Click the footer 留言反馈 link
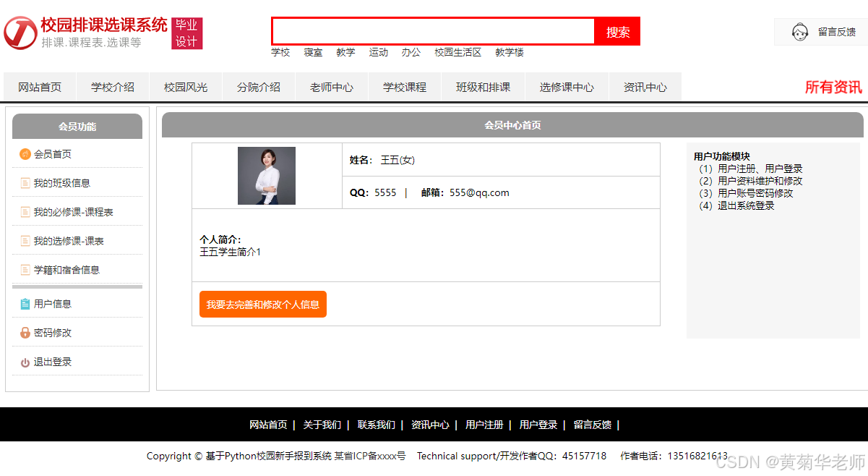This screenshot has width=868, height=476. click(x=593, y=425)
